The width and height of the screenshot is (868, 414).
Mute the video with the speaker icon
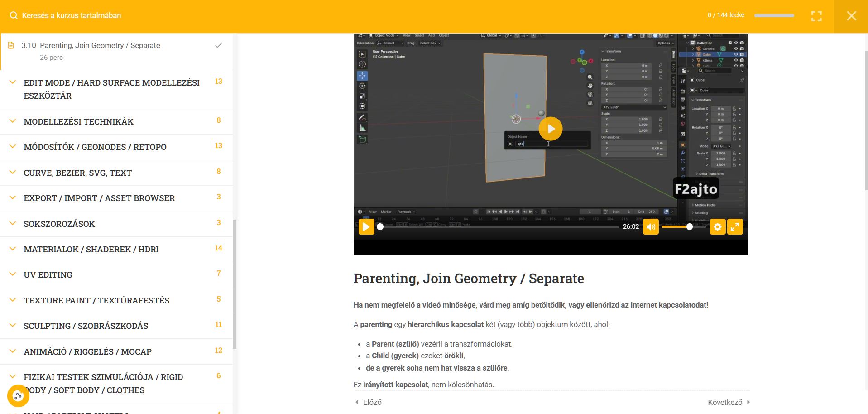point(651,227)
